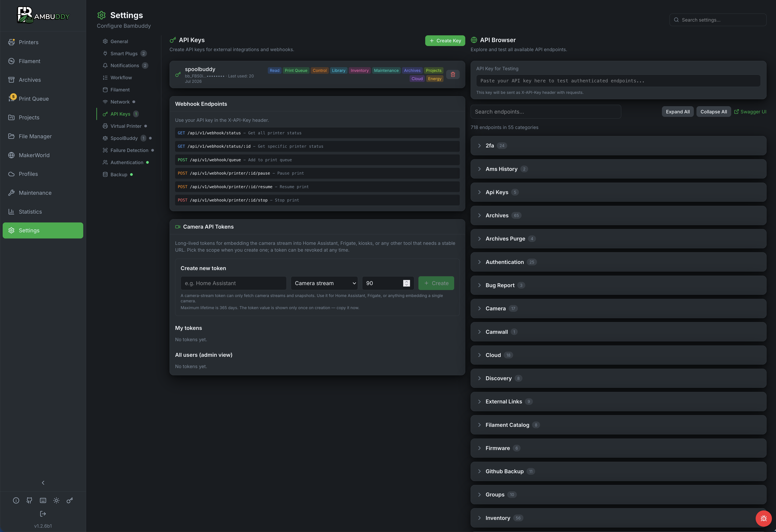This screenshot has width=776, height=532.
Task: Click globe icon beside API Browser
Action: pos(474,40)
